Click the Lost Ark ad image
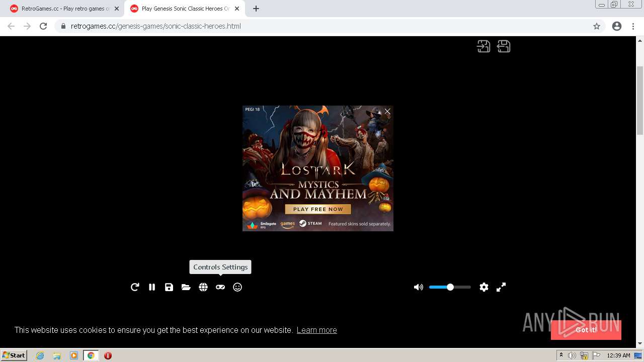Screen dimensions: 644x362 (x=318, y=168)
